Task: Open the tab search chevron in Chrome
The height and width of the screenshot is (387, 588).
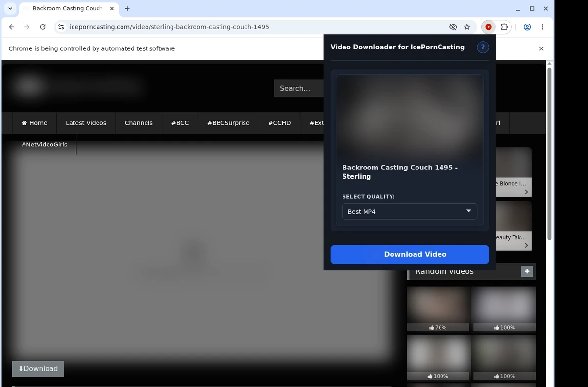Action: pyautogui.click(x=10, y=8)
